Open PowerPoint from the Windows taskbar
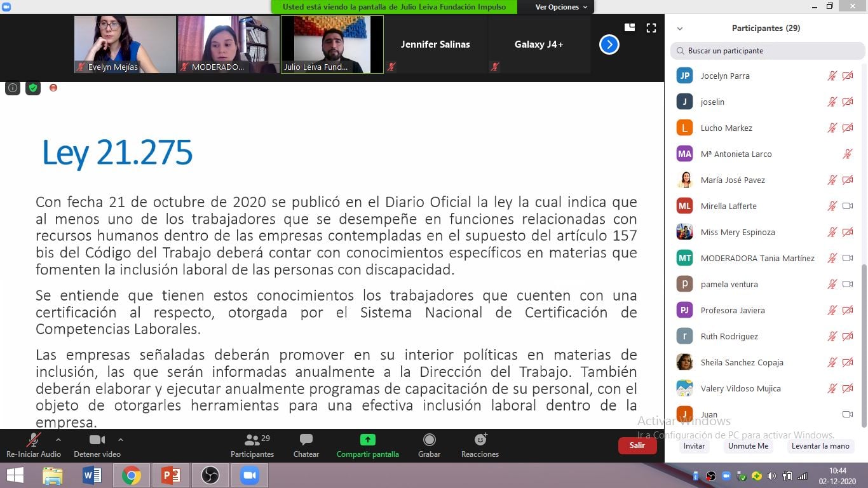This screenshot has width=868, height=488. coord(170,475)
